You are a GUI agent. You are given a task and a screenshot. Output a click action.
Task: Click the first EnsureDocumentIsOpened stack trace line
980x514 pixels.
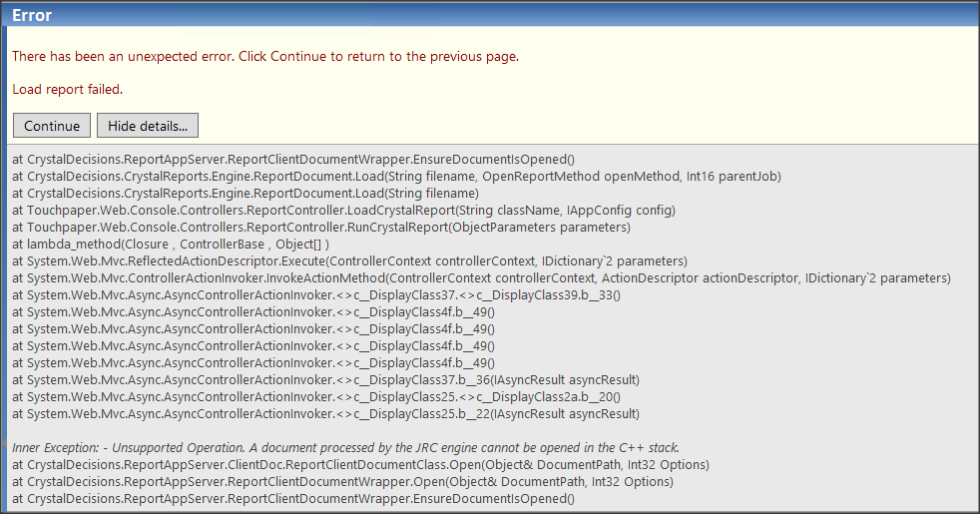pyautogui.click(x=293, y=159)
